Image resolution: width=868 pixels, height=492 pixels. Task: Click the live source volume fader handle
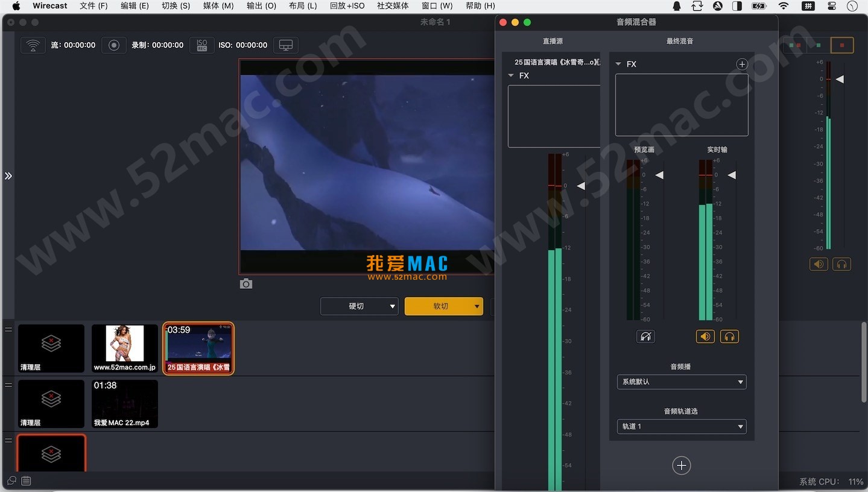pos(581,186)
